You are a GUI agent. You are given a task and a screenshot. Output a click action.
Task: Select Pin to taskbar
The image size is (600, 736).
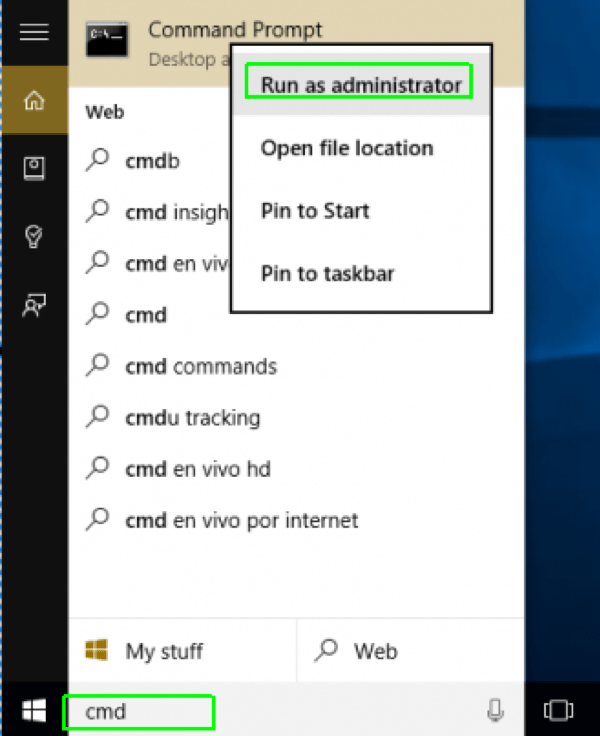327,273
